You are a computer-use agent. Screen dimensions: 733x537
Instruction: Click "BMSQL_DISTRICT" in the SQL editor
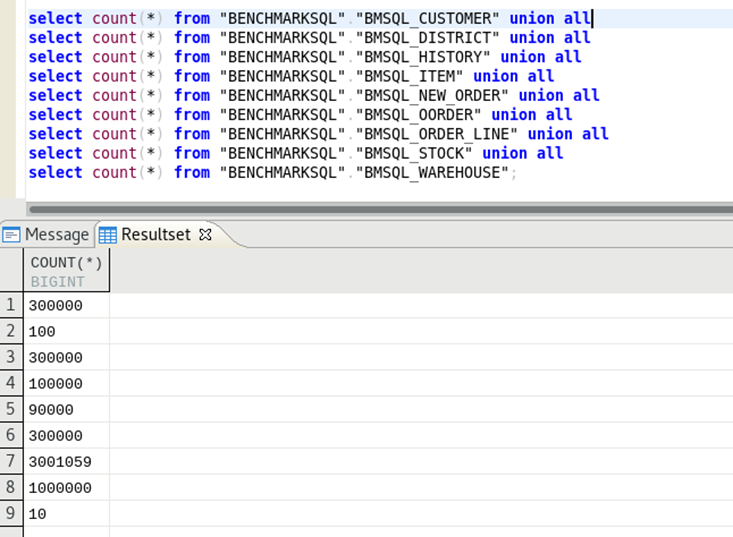coord(428,38)
